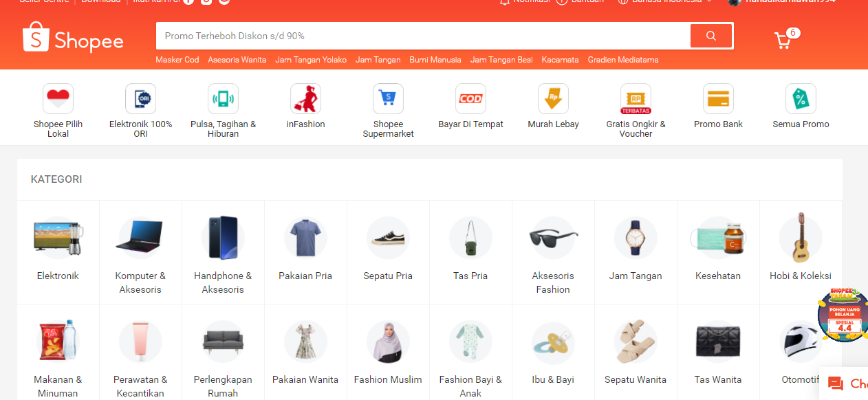Open the Gradien Mediatama suggestion
The image size is (868, 400).
(x=623, y=60)
